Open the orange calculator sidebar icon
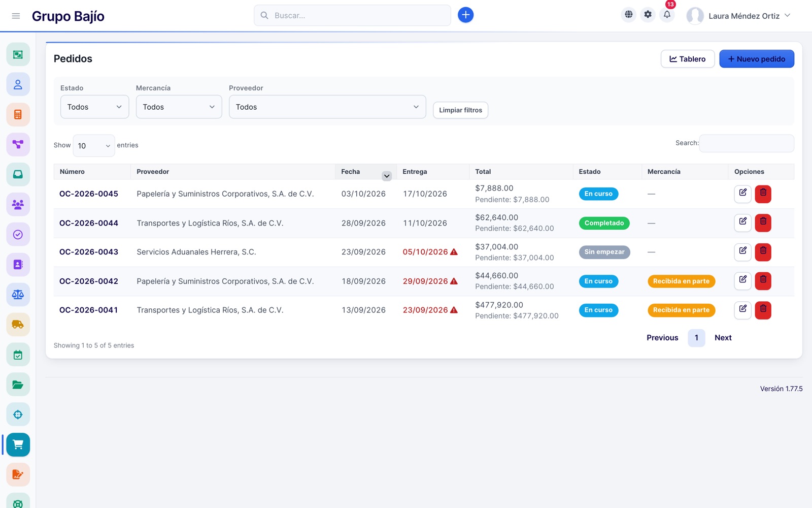Image resolution: width=812 pixels, height=508 pixels. [x=18, y=114]
